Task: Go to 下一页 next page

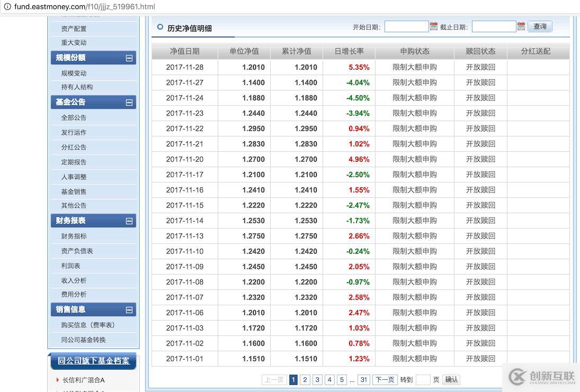Action: click(385, 379)
